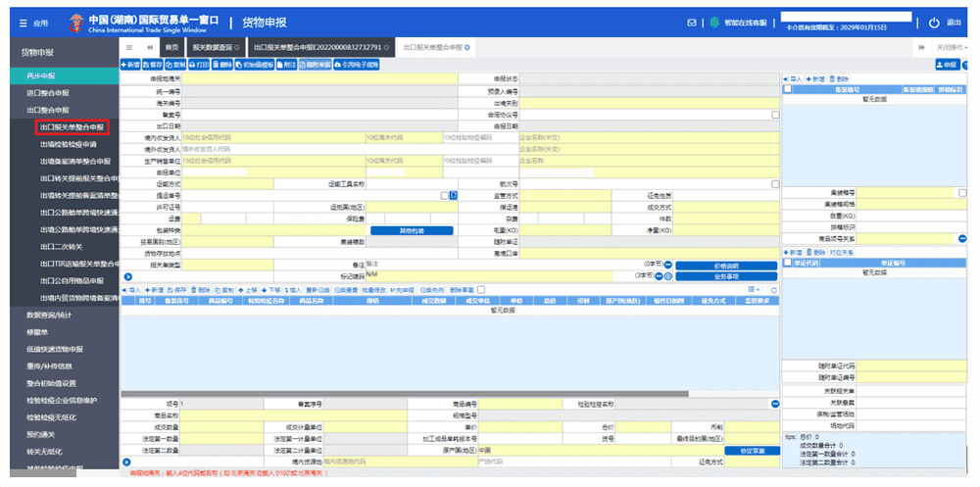This screenshot has height=487, width=980.
Task: Select 出口报关单整合申报 in the sidebar
Action: point(72,127)
